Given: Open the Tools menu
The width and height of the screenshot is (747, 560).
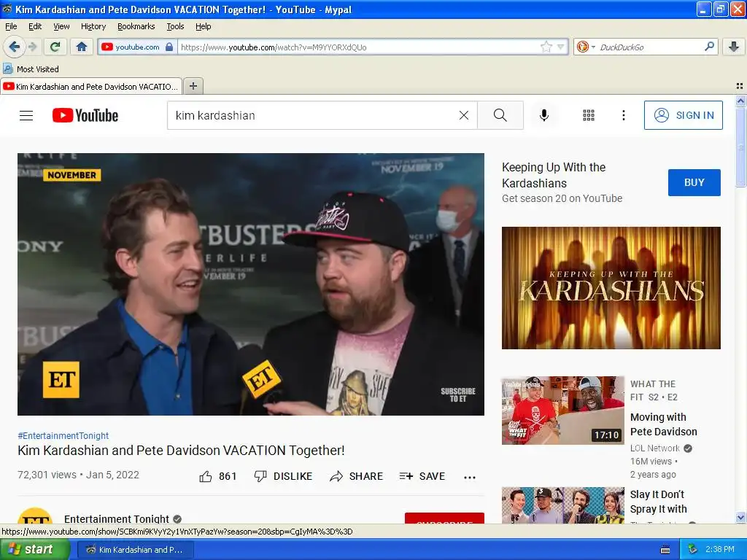Looking at the screenshot, I should click(x=175, y=26).
